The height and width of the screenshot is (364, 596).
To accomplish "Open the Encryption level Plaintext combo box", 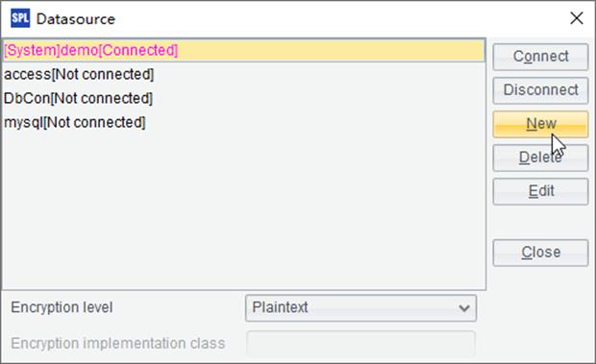I will [360, 308].
